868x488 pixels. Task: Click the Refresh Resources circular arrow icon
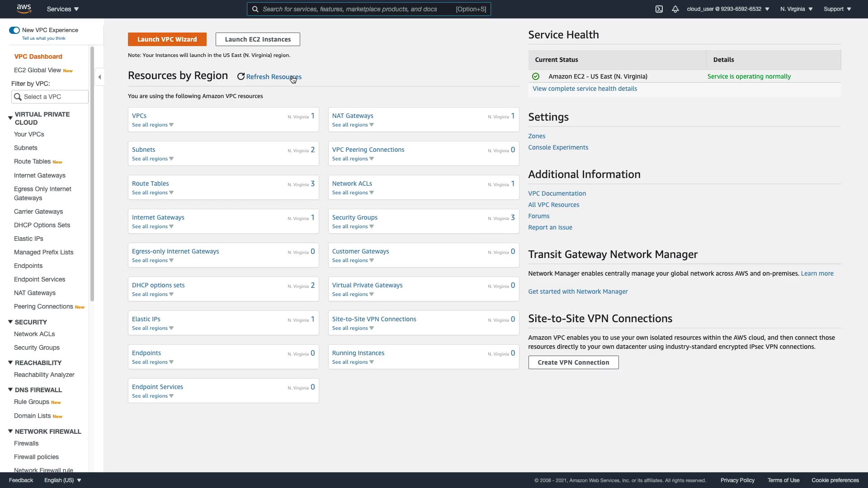[x=241, y=77]
